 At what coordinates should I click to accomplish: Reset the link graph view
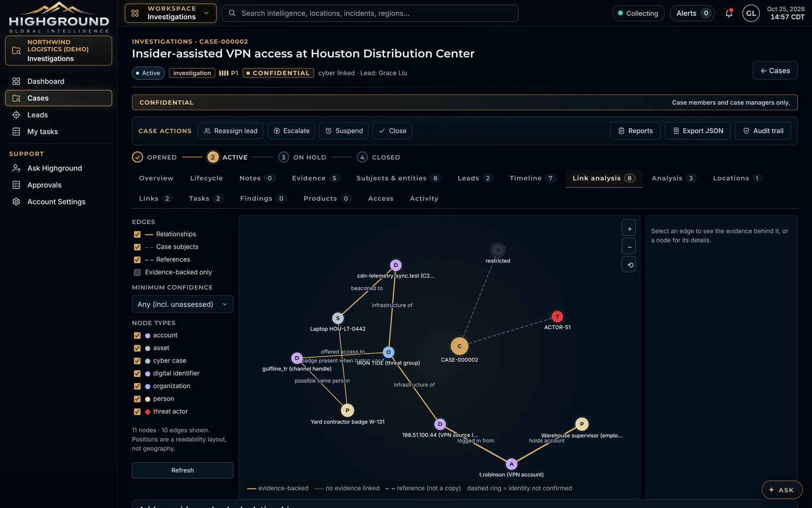(629, 265)
